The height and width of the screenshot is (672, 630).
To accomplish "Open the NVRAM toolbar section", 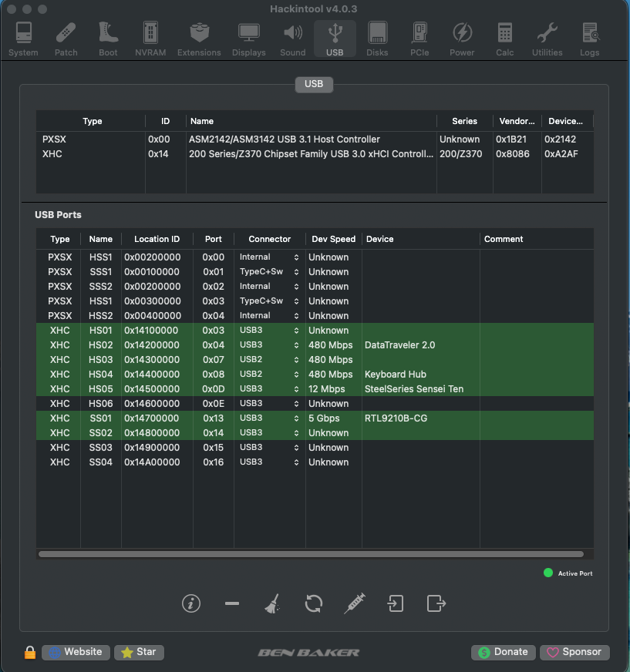I will pos(151,39).
